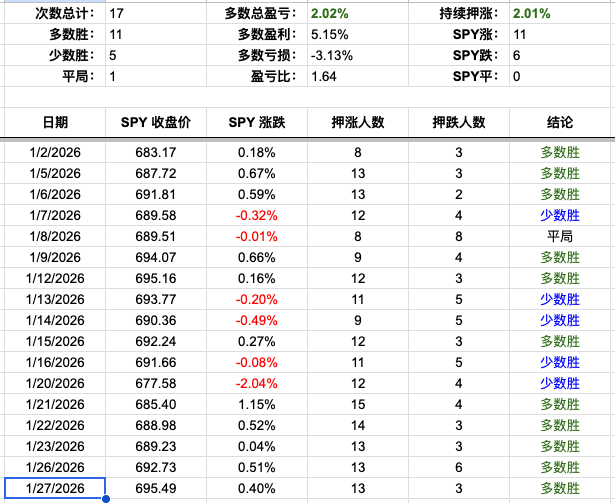Viewport: 615px width, 503px height.
Task: Click the SPY 收盘价 column header
Action: point(156,122)
